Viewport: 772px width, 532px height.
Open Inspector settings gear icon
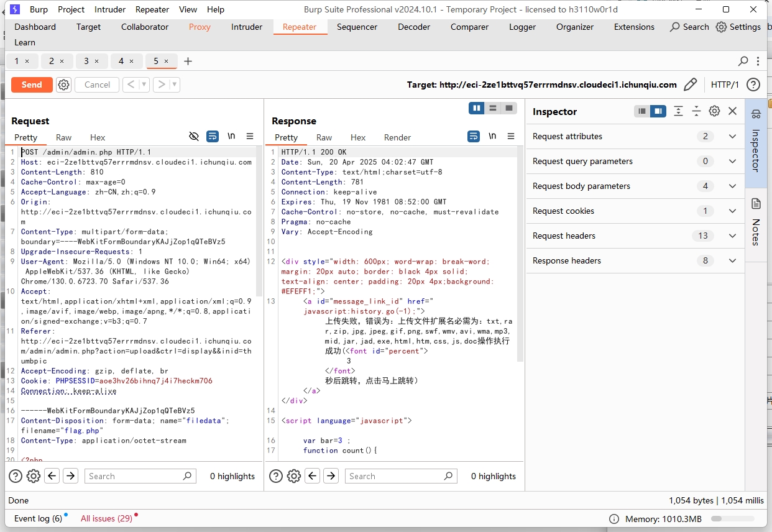pos(714,111)
